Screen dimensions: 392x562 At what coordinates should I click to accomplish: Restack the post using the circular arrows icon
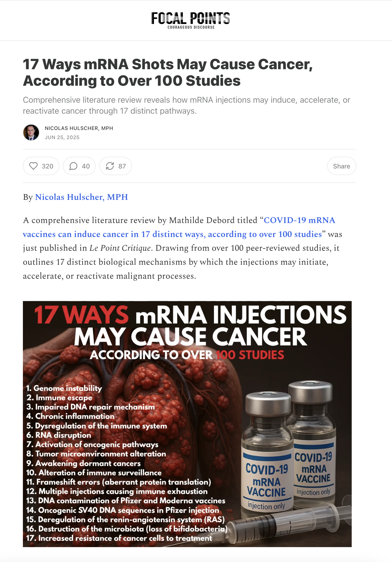115,166
